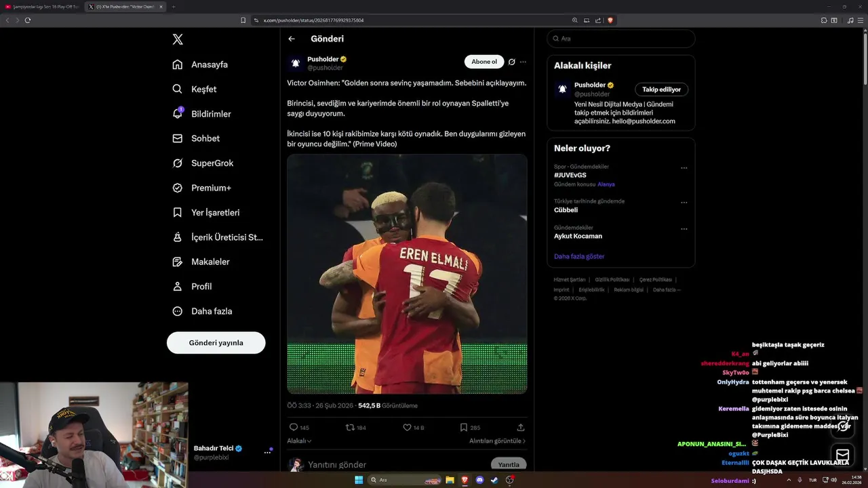Click the Yanıtla button
This screenshot has height=488, width=868.
click(509, 464)
